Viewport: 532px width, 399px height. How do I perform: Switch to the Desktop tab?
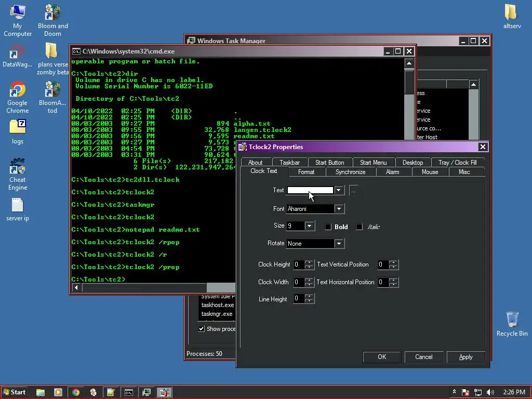point(413,163)
